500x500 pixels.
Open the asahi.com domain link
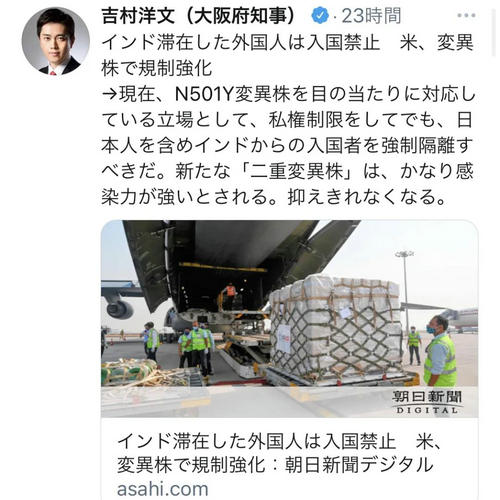coord(163,489)
